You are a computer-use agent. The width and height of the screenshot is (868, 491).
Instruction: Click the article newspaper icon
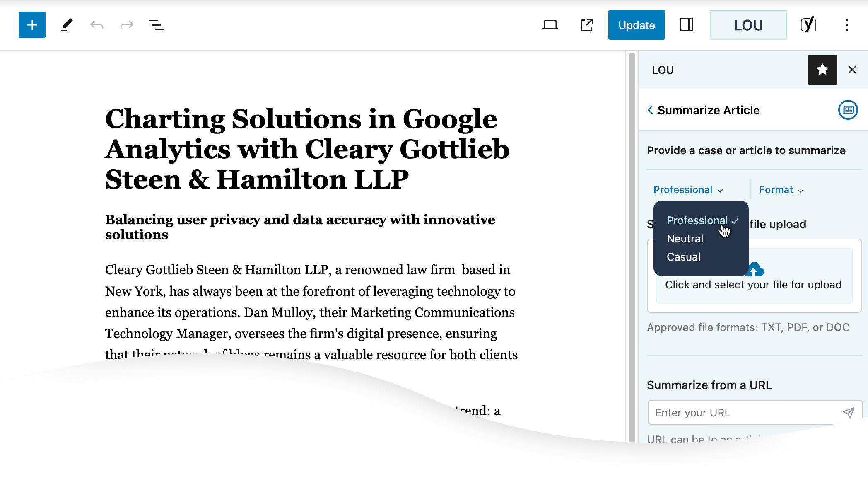(x=848, y=110)
